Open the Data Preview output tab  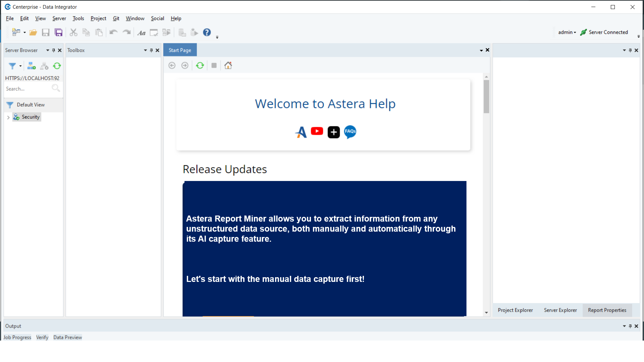tap(67, 337)
